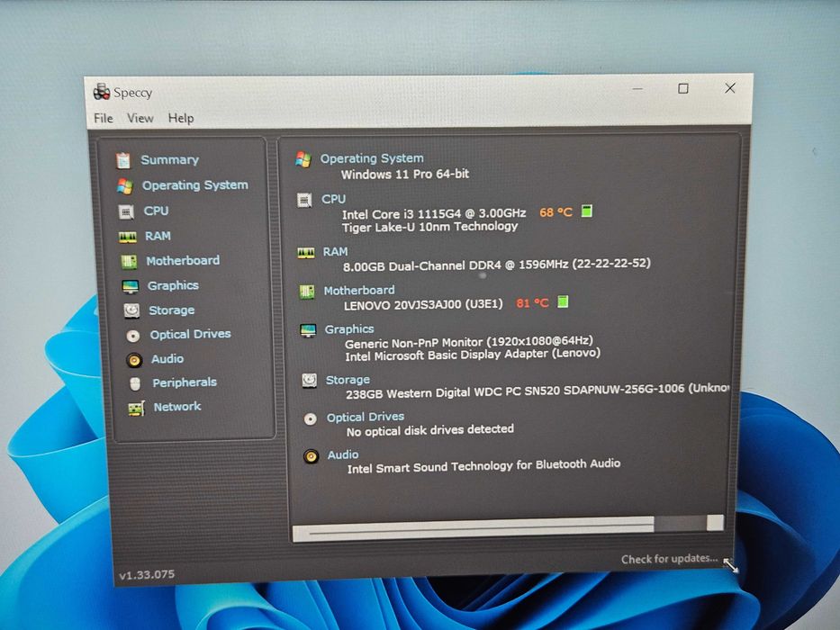This screenshot has width=840, height=630.
Task: Click 'Intel Core i3 1115G4 @ 3.00GHz' text
Action: click(x=434, y=214)
